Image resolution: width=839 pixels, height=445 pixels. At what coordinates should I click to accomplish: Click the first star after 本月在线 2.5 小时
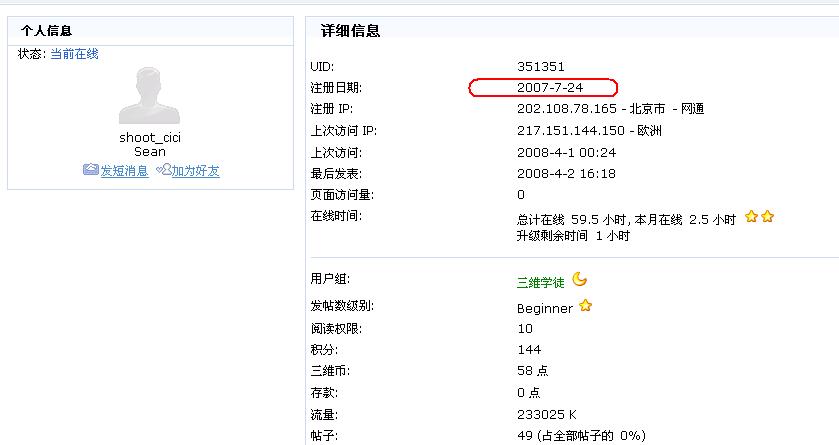tap(751, 217)
